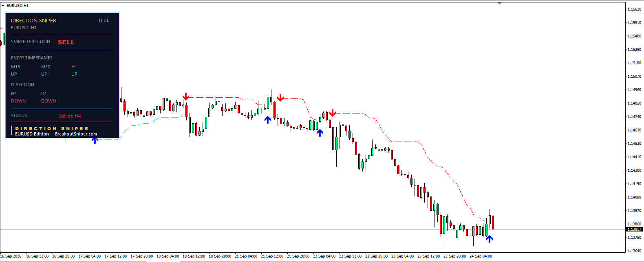644x262 pixels.
Task: Click the DIRECTION SNIPER panel title
Action: (34, 20)
